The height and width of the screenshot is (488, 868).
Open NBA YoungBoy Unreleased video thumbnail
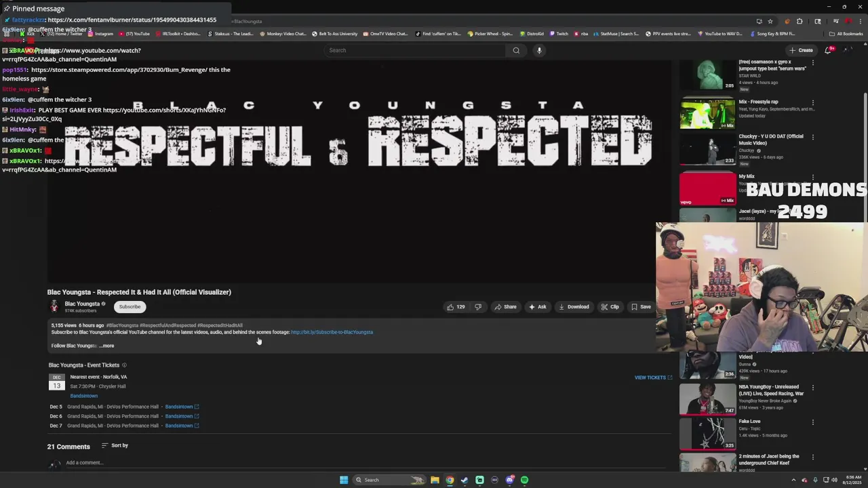707,399
